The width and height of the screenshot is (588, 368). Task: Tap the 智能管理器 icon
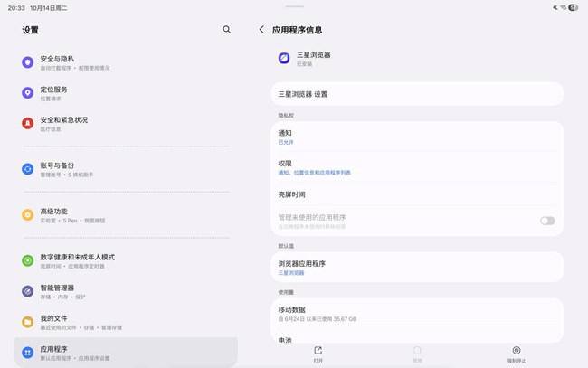click(x=28, y=292)
